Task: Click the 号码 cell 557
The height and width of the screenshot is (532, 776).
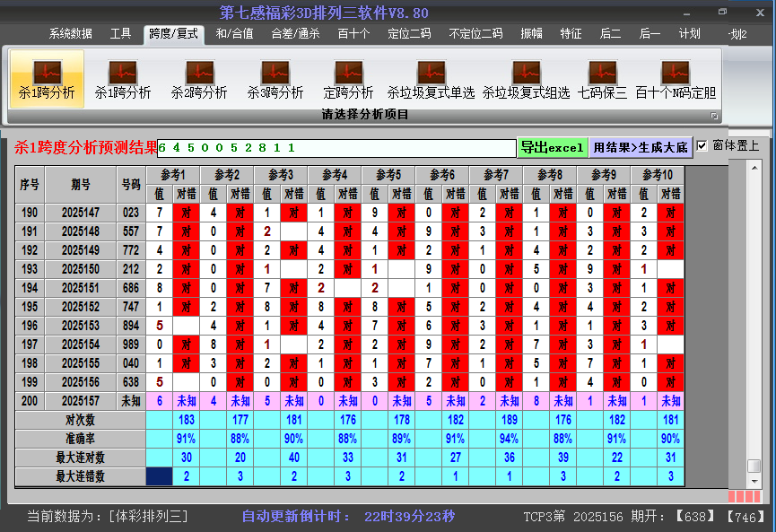Action: coord(131,231)
